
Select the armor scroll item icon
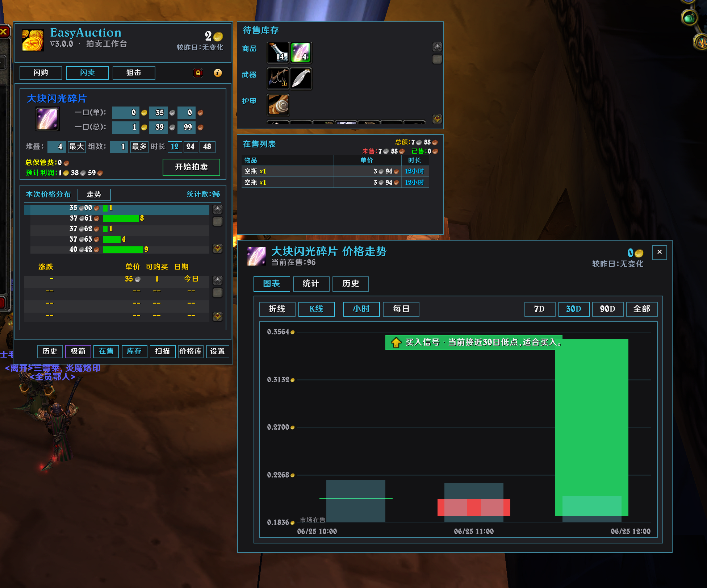278,104
